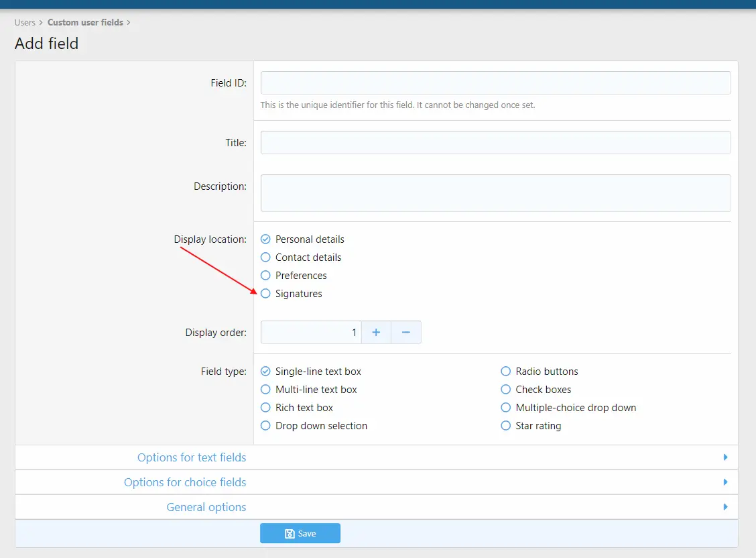Expand Options for choice fields section
This screenshot has width=756, height=558.
pos(377,482)
